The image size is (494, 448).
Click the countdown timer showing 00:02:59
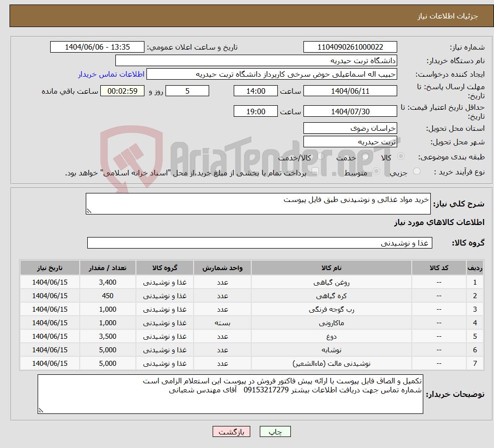tap(123, 91)
